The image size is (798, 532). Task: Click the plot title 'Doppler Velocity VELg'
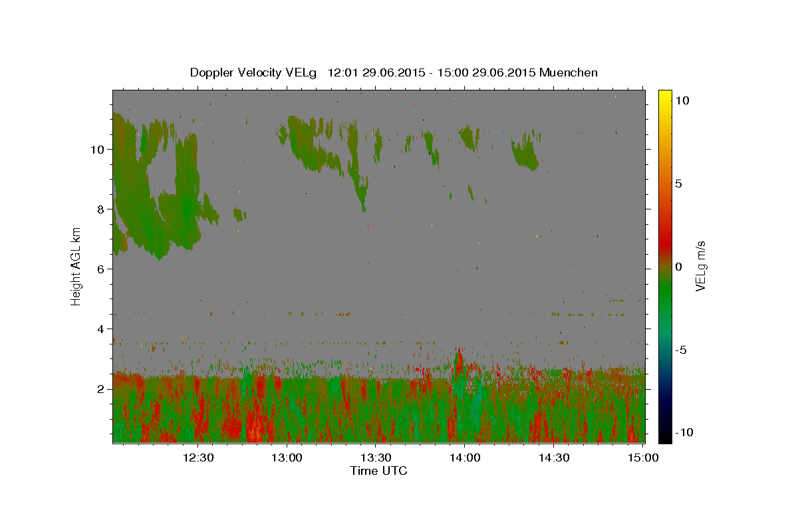coord(254,72)
